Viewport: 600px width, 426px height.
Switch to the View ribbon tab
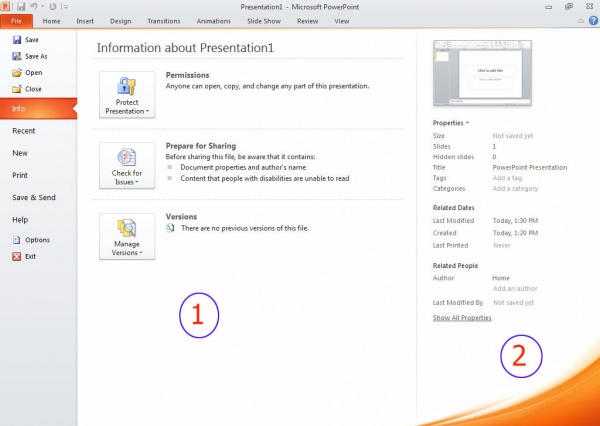342,21
